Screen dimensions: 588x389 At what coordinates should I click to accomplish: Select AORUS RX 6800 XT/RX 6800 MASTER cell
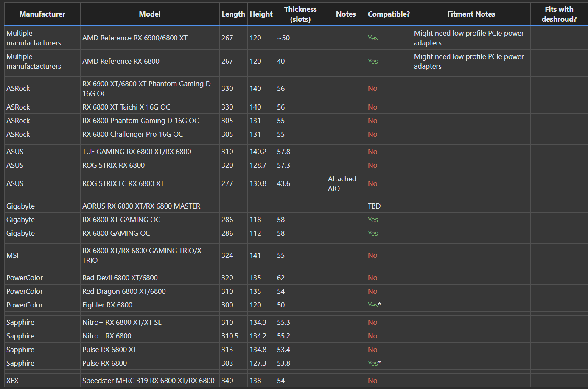click(150, 206)
